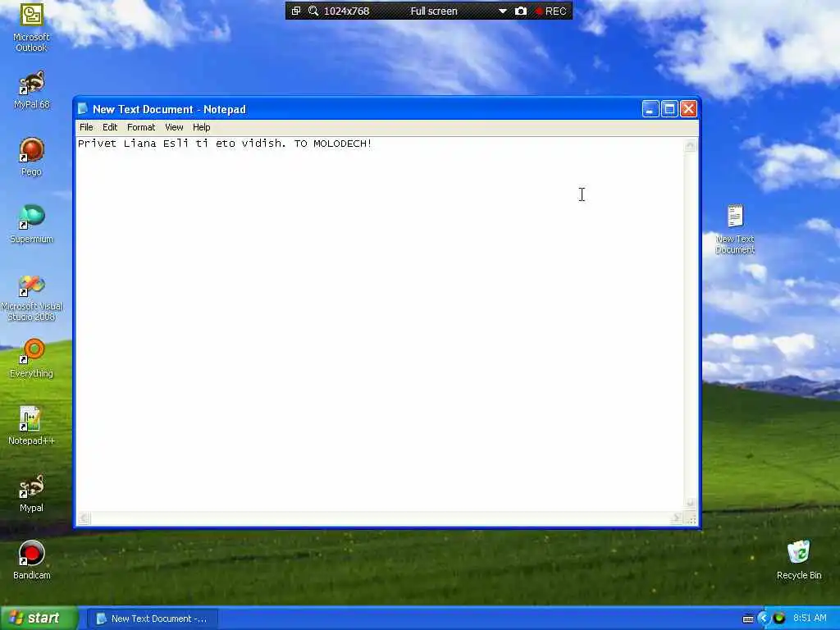Viewport: 840px width, 630px height.
Task: Click the New Text Document taskbar button
Action: pos(152,619)
